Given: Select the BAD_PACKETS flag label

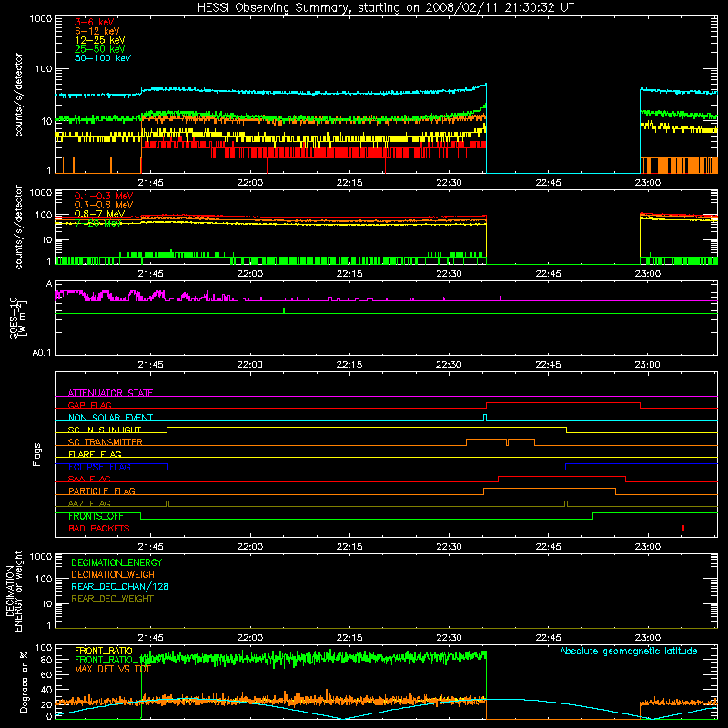Looking at the screenshot, I should (x=99, y=528).
